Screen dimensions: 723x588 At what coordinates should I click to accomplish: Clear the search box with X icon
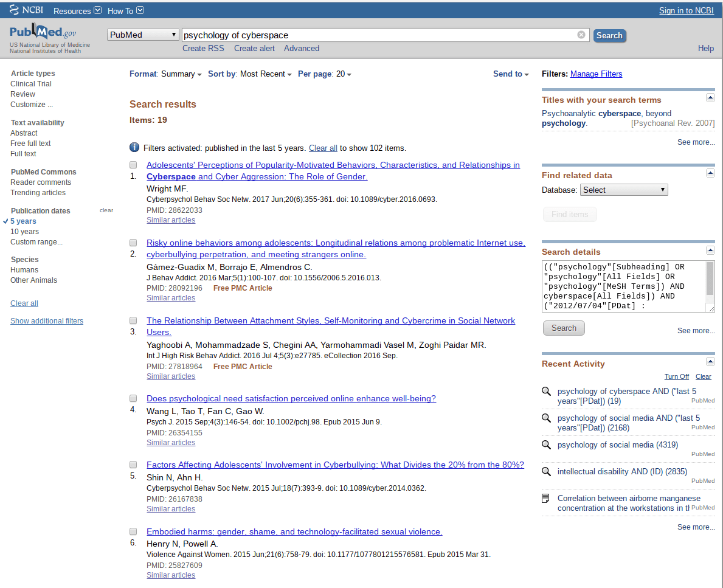point(581,35)
